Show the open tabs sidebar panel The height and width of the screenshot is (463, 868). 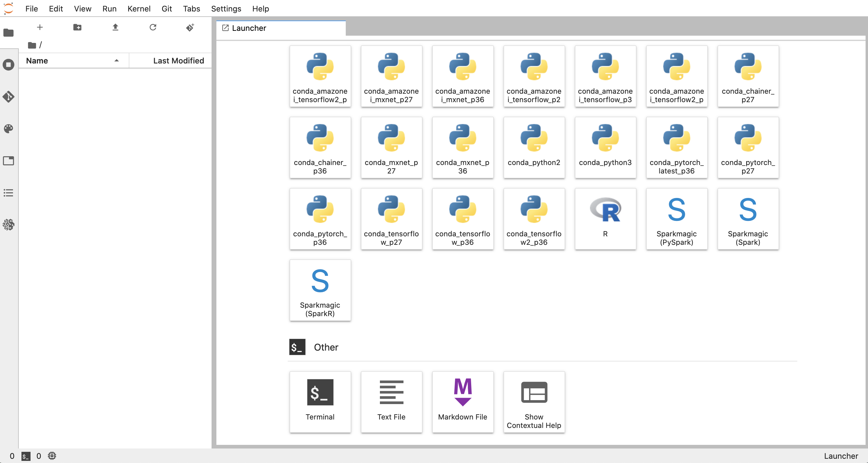point(8,161)
